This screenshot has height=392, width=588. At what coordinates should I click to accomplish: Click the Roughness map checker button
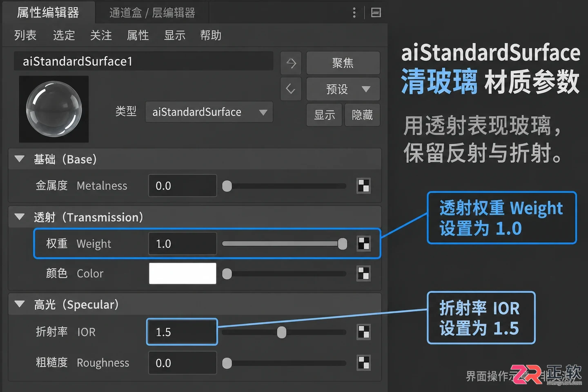pyautogui.click(x=363, y=363)
